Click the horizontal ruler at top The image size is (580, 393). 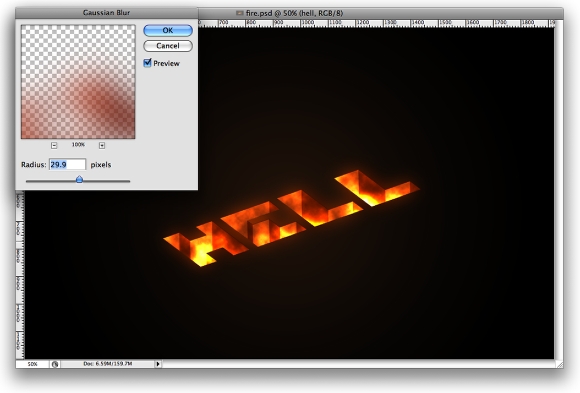(376, 23)
